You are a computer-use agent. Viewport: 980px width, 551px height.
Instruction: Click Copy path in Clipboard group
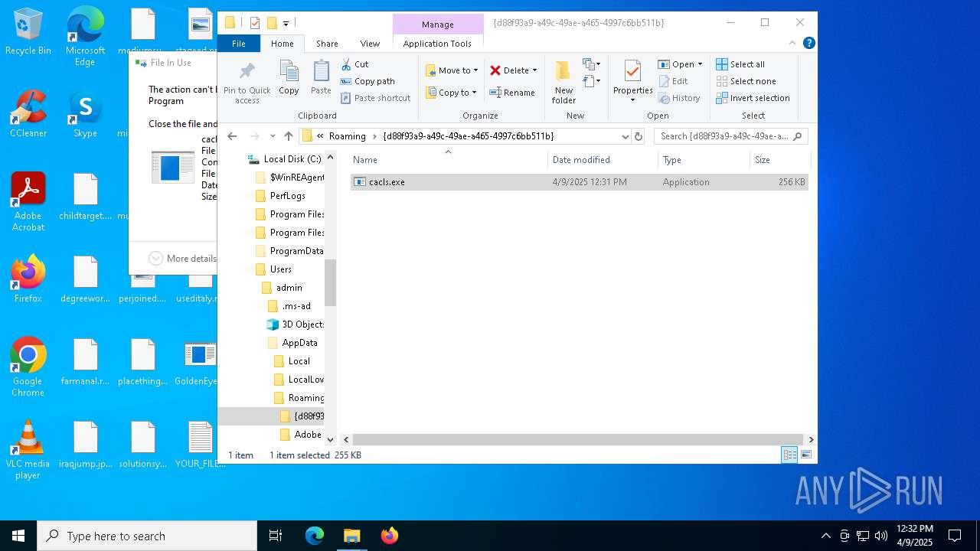coord(367,81)
